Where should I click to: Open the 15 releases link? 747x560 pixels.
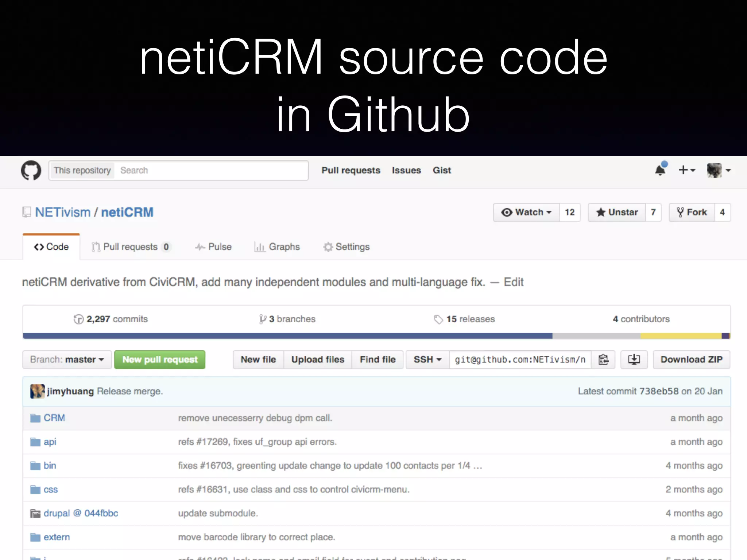(x=464, y=319)
